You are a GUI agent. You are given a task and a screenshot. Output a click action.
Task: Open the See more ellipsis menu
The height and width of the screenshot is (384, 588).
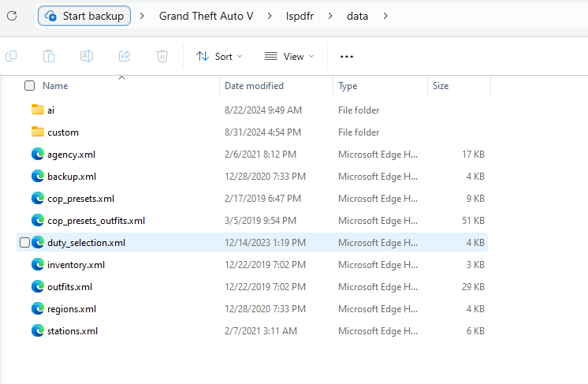347,57
